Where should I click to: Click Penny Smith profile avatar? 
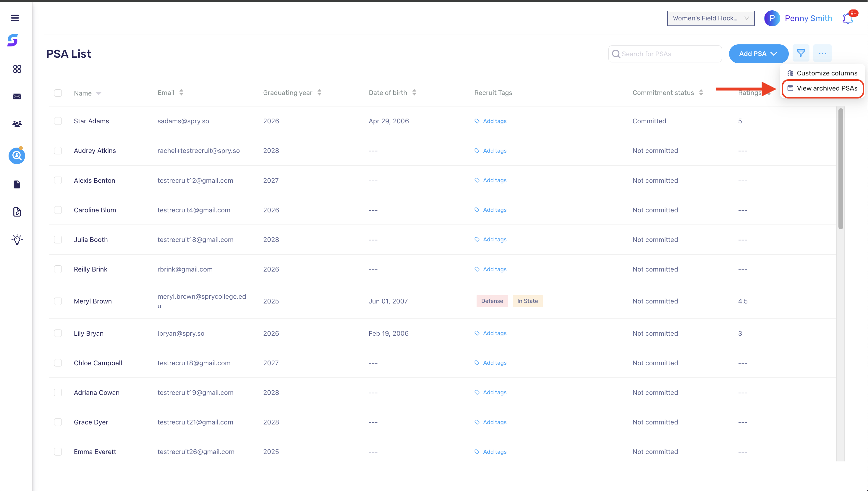click(772, 18)
